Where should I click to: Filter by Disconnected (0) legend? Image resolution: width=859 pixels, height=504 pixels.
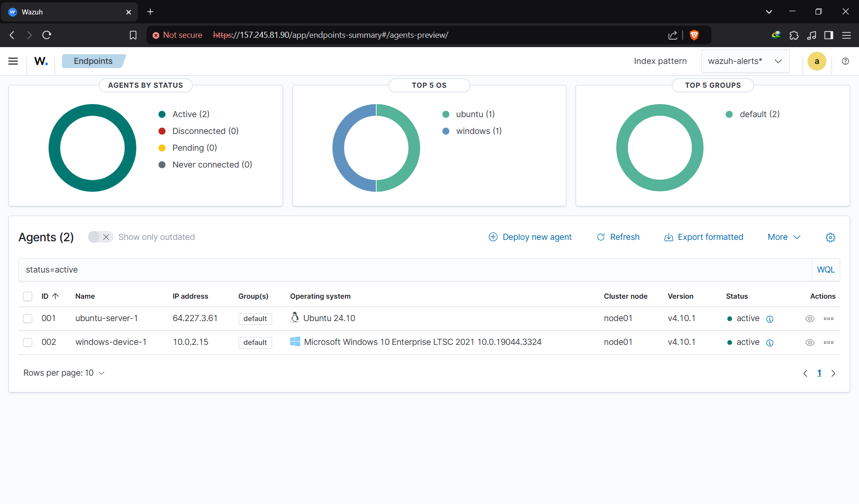point(199,131)
